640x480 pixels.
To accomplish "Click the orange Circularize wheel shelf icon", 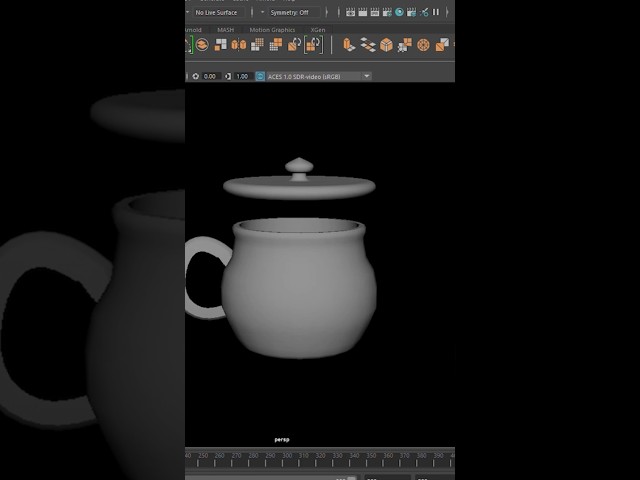I will 423,44.
